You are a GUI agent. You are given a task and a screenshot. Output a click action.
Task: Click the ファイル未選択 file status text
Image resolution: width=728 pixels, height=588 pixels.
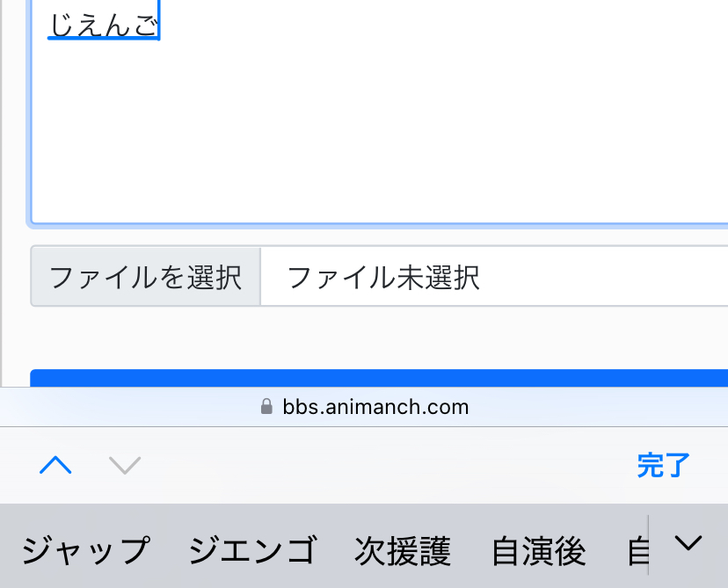[x=383, y=278]
